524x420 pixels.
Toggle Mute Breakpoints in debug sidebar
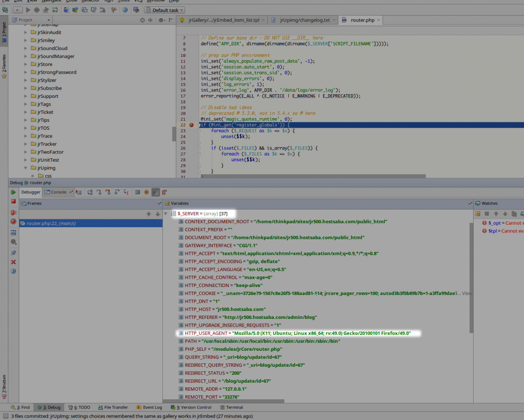(14, 221)
